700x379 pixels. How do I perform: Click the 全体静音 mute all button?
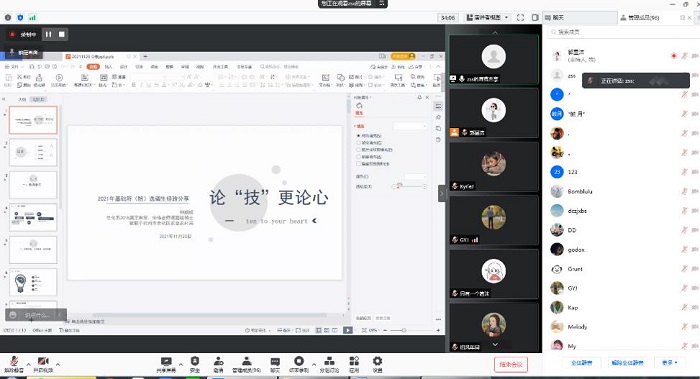point(582,362)
